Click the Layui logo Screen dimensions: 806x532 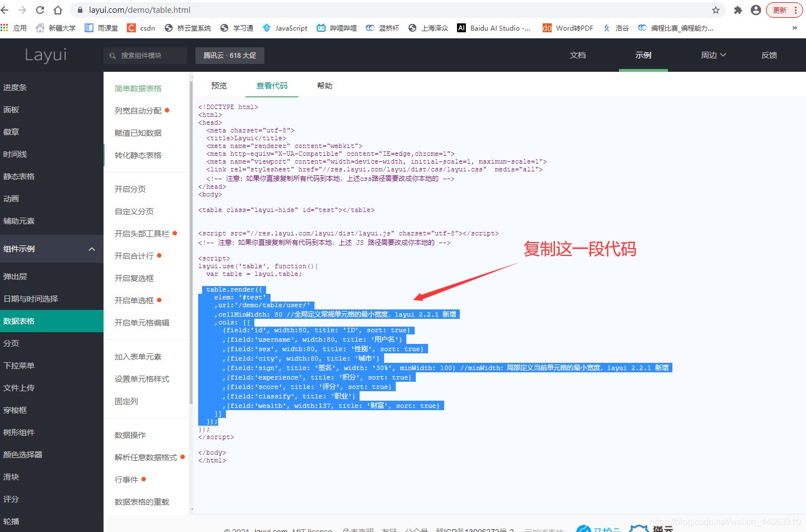[x=46, y=55]
